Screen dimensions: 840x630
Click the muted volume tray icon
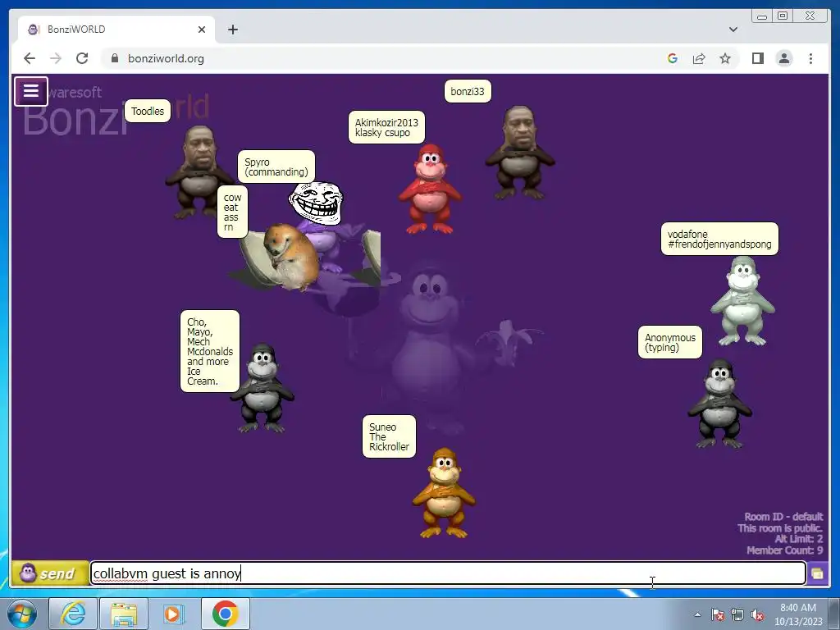(x=757, y=614)
